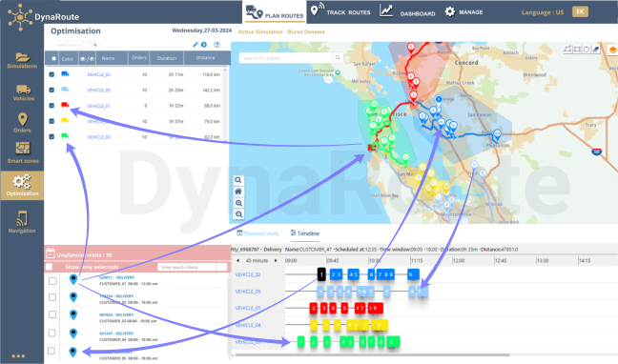Click the EK user button
This screenshot has height=364, width=618.
click(580, 11)
